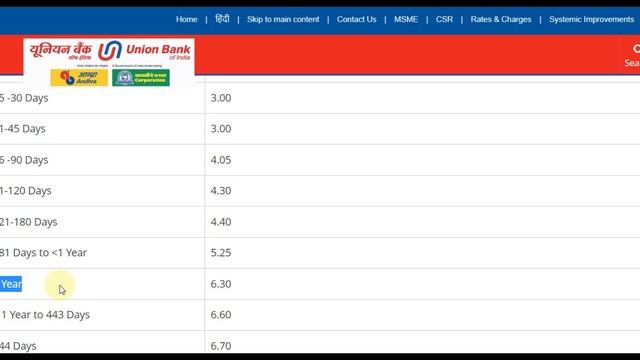Screen dimensions: 640x360
Task: Click the 6.30 interest rate value
Action: pos(221,284)
